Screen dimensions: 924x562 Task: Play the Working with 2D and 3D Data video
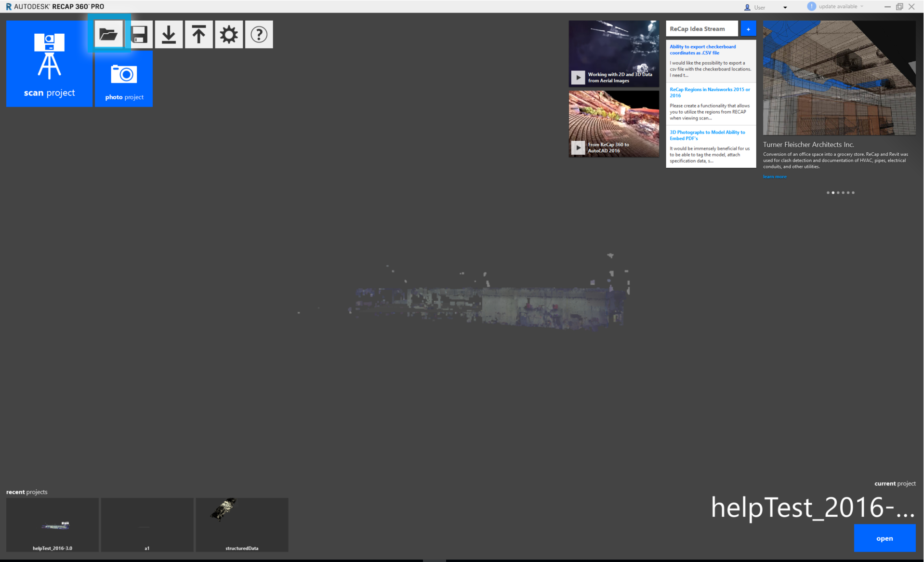pos(578,77)
